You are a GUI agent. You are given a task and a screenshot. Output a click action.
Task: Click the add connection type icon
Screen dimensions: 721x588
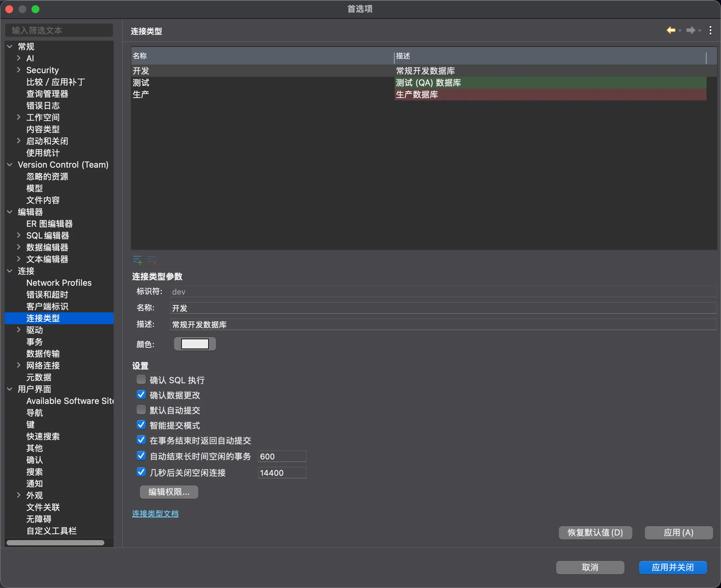(x=138, y=261)
